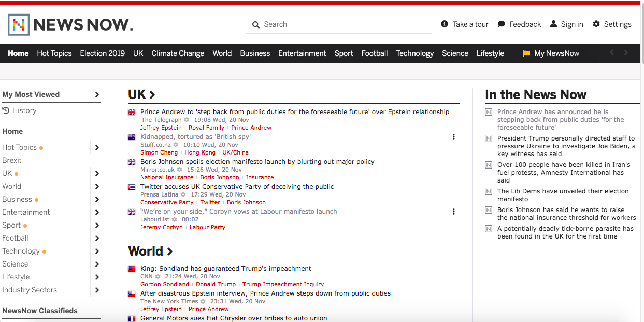
Task: Expand the Entertainment sidebar chevron
Action: tap(97, 212)
